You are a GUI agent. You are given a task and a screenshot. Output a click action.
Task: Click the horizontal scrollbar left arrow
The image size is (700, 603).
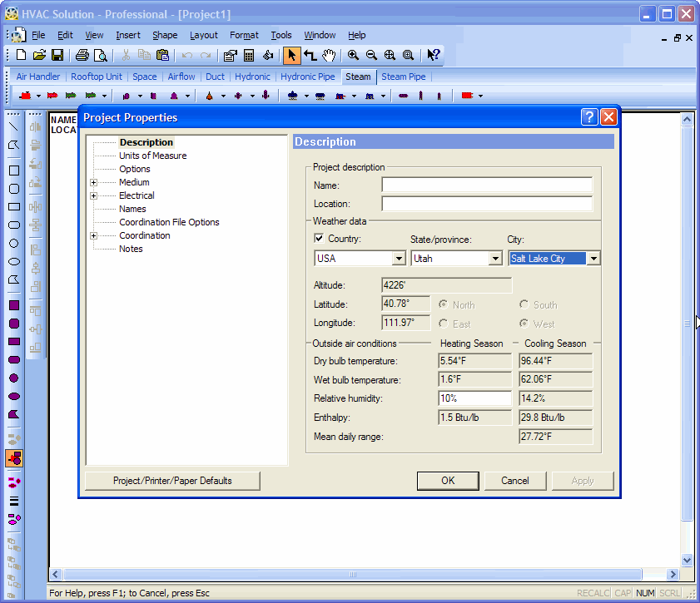coord(56,575)
